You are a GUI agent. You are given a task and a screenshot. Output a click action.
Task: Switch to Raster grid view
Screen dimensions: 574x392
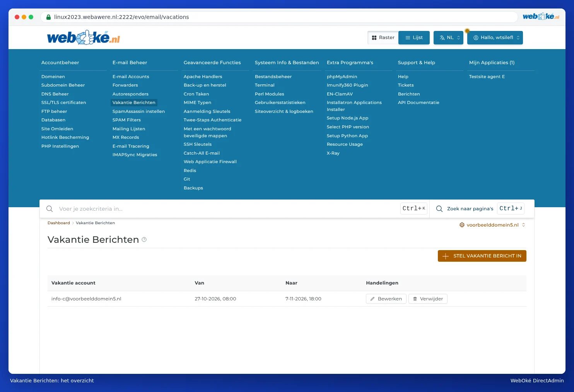pos(383,38)
